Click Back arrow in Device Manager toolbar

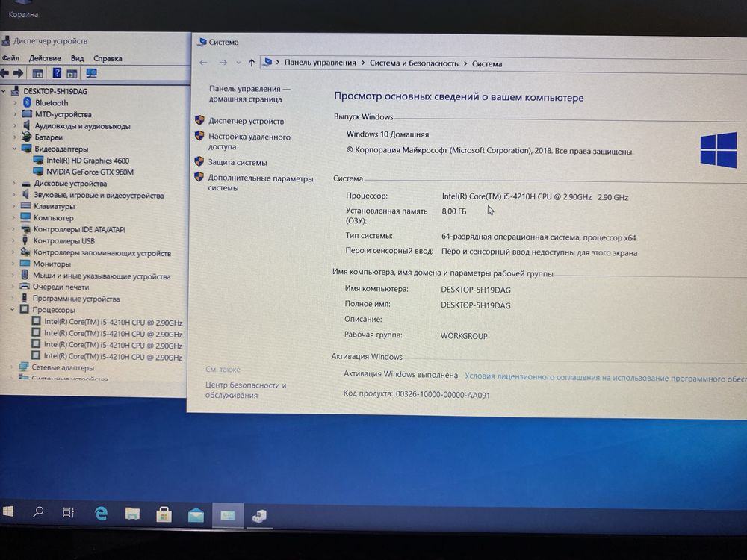[4, 73]
